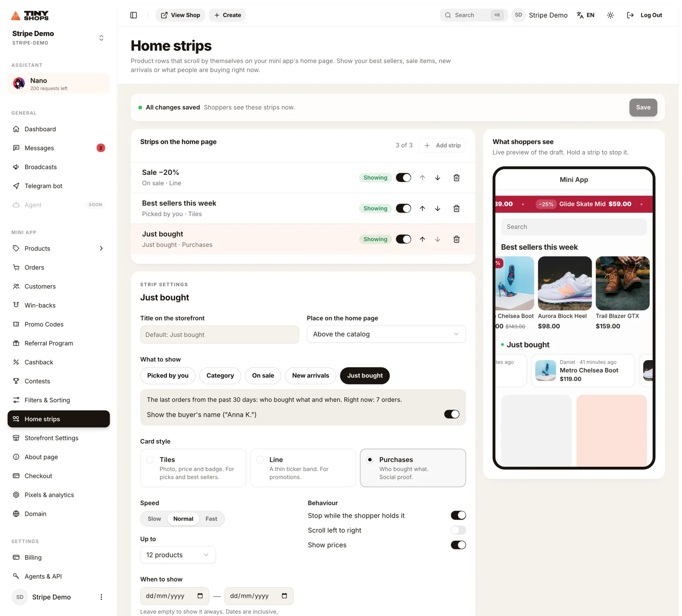Image resolution: width=682 pixels, height=616 pixels.
Task: Enable Scroll left to right
Action: point(458,530)
